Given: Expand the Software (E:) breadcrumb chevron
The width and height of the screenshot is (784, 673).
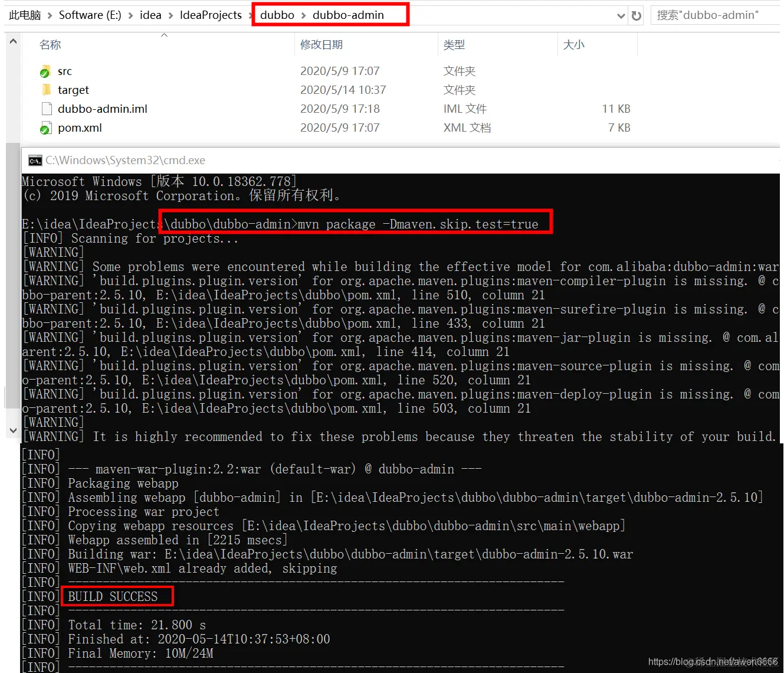Looking at the screenshot, I should pyautogui.click(x=130, y=15).
